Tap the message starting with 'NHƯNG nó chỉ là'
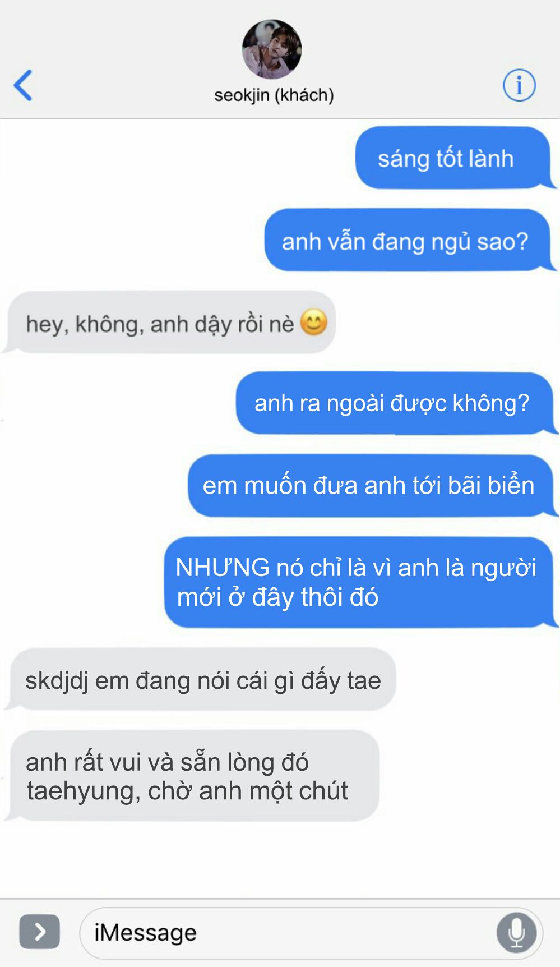The height and width of the screenshot is (967, 560). 360,582
